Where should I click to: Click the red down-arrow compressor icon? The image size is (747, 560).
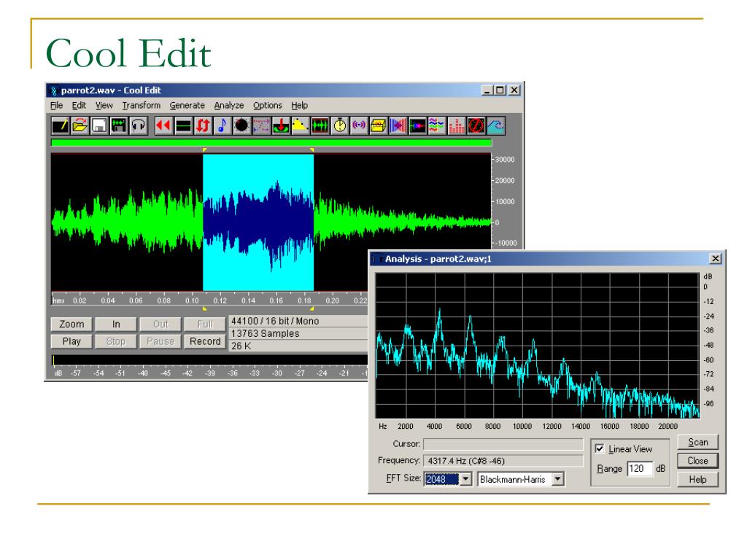(281, 125)
